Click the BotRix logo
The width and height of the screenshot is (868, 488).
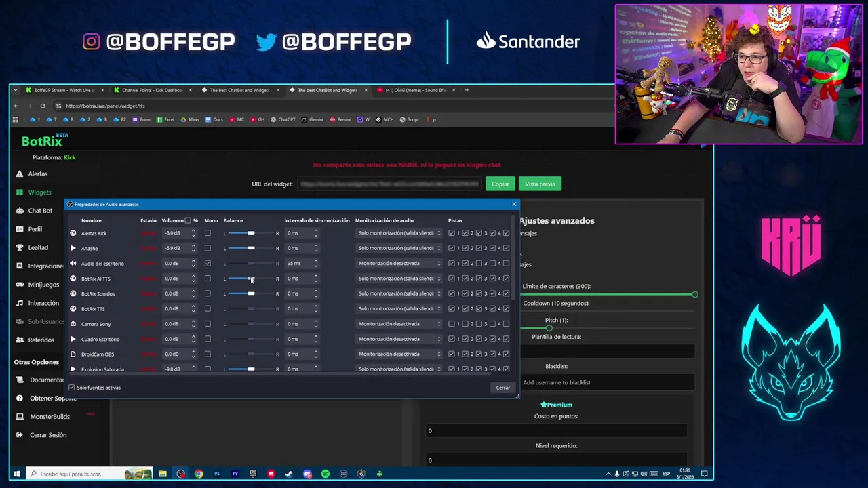pyautogui.click(x=45, y=140)
